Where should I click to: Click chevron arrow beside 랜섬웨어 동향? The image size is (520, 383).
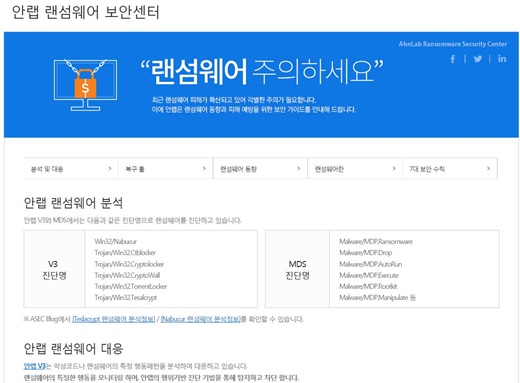(x=299, y=168)
